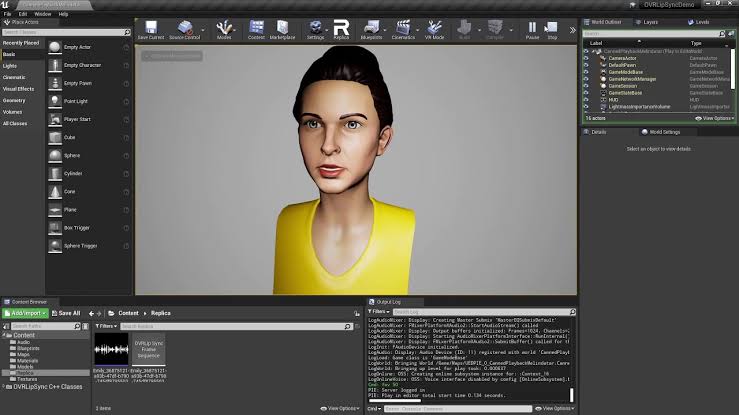Expand the toolbar overflow chevron
This screenshot has width=739, height=415.
pos(572,30)
